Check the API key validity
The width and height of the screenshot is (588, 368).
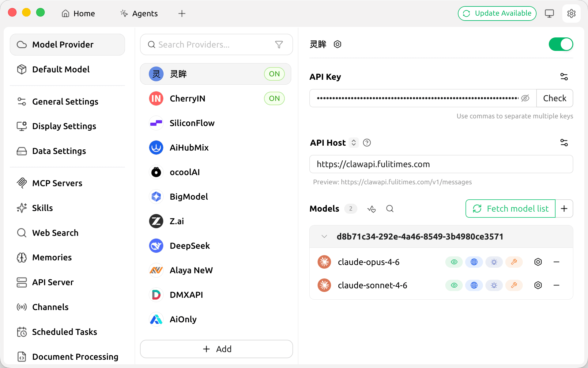(x=555, y=98)
